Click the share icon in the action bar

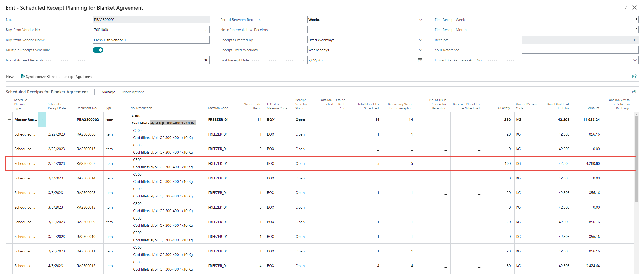pyautogui.click(x=634, y=77)
